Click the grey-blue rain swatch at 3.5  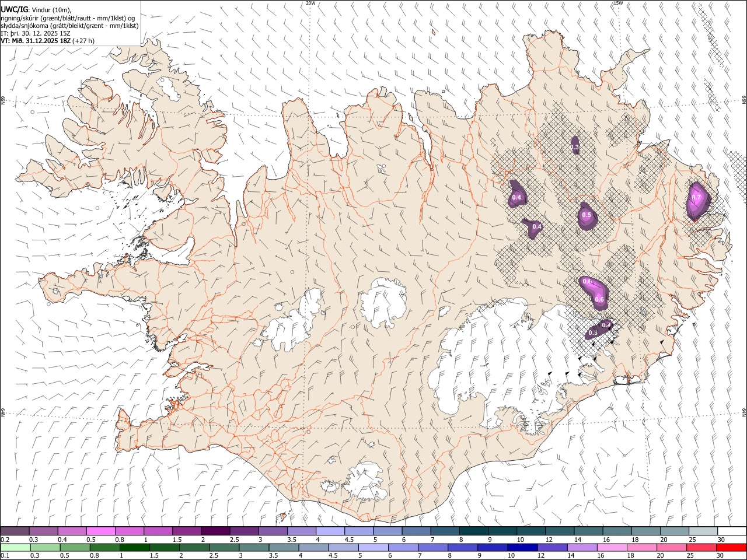tap(284, 547)
